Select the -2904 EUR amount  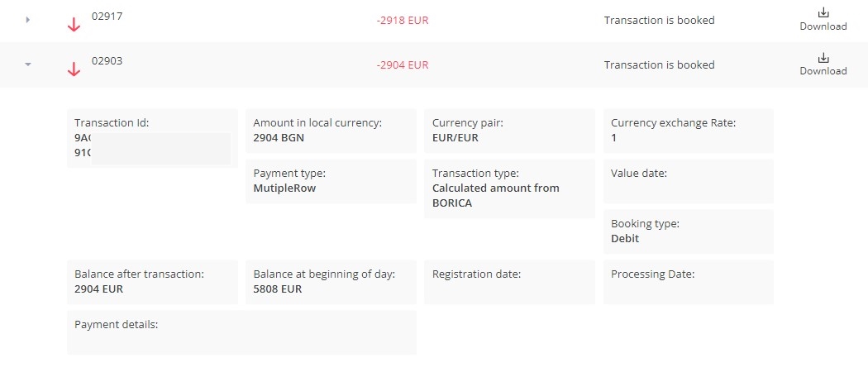[403, 64]
